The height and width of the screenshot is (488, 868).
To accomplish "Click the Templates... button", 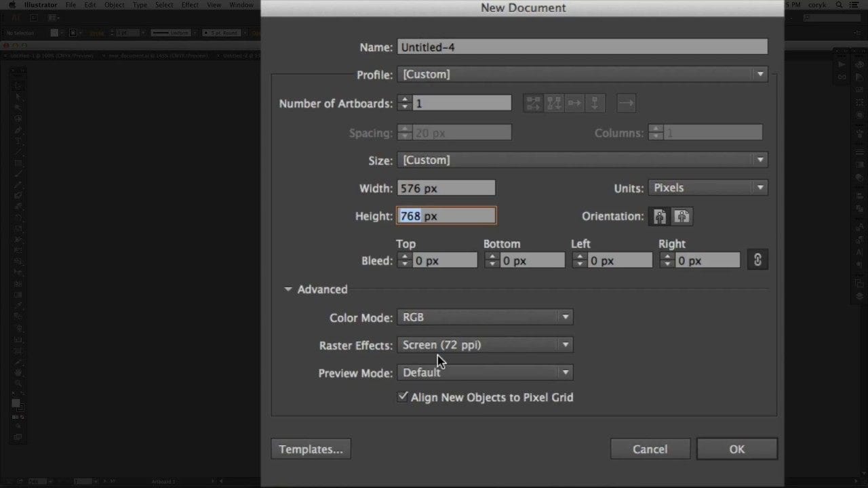I will coord(311,449).
